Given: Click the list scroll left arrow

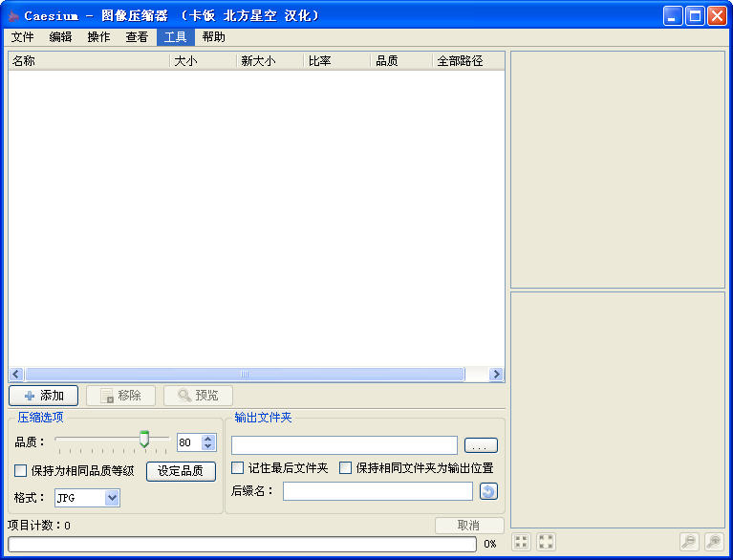Looking at the screenshot, I should pyautogui.click(x=16, y=374).
